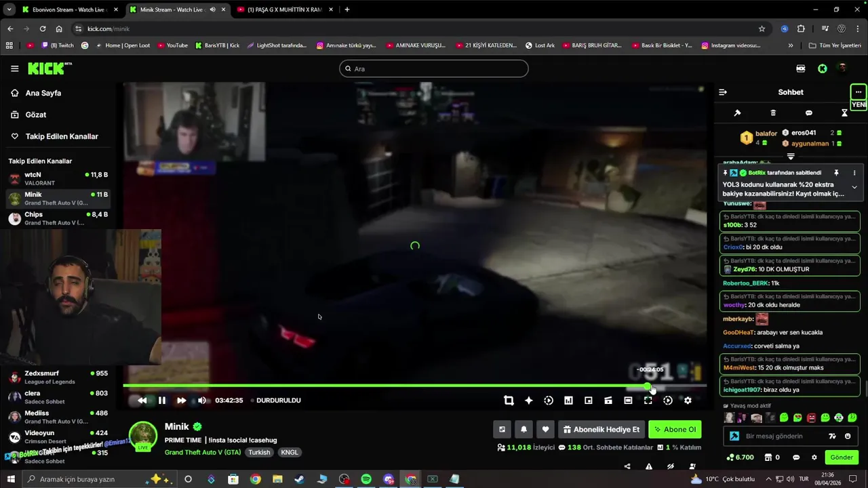Click the chat bubble icon in chat toolbar
The height and width of the screenshot is (488, 868).
tap(808, 113)
